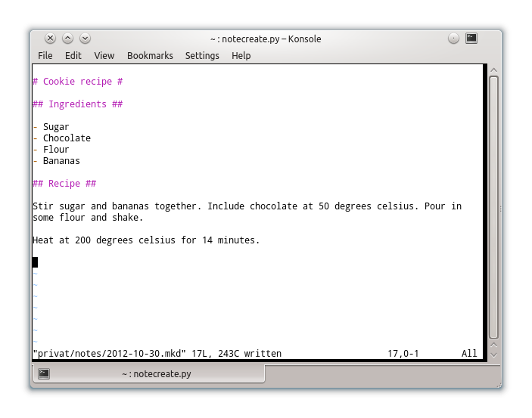
Task: Click the '## Ingredients ##' heading
Action: pyautogui.click(x=78, y=104)
